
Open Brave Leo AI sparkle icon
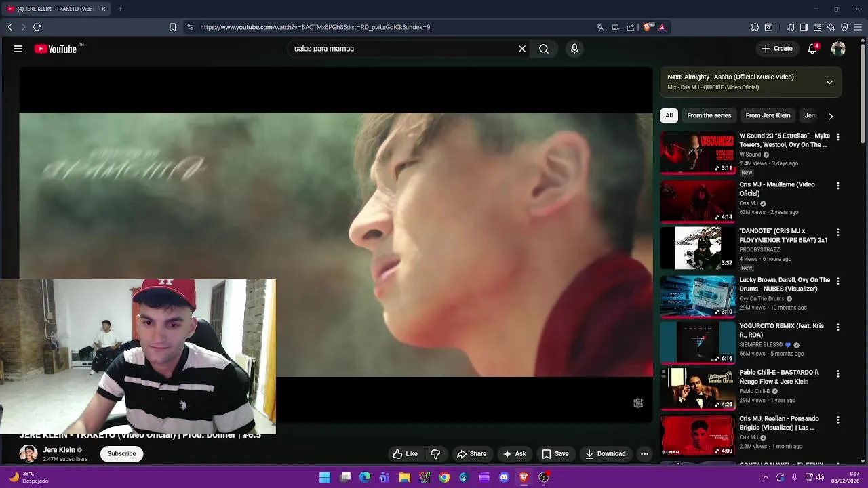point(831,27)
